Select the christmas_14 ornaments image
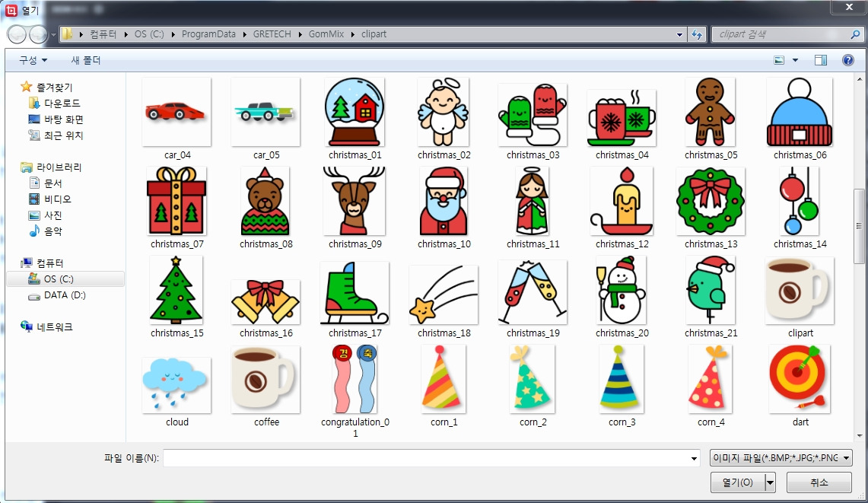The width and height of the screenshot is (868, 503). click(800, 201)
